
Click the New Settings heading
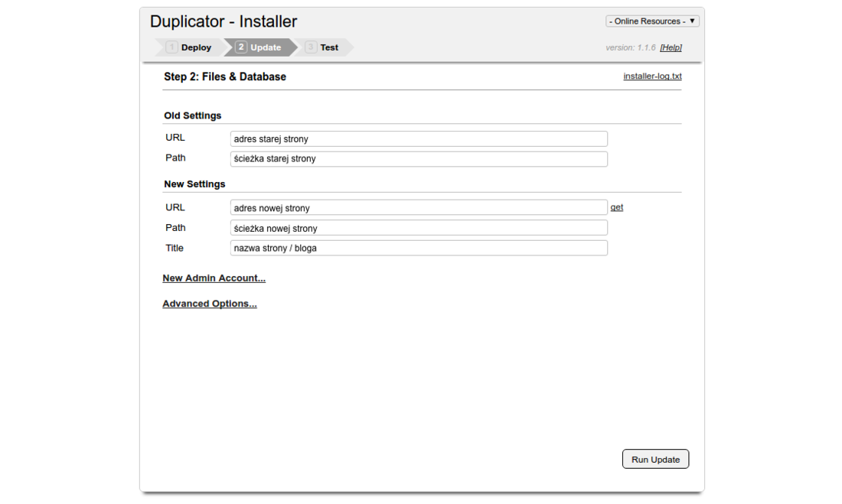(194, 184)
